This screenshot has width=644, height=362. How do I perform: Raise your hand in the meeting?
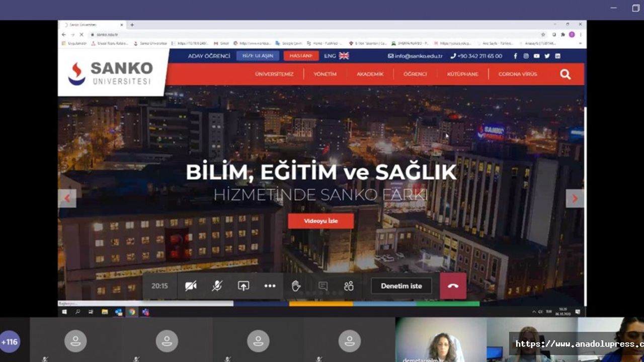point(296,286)
